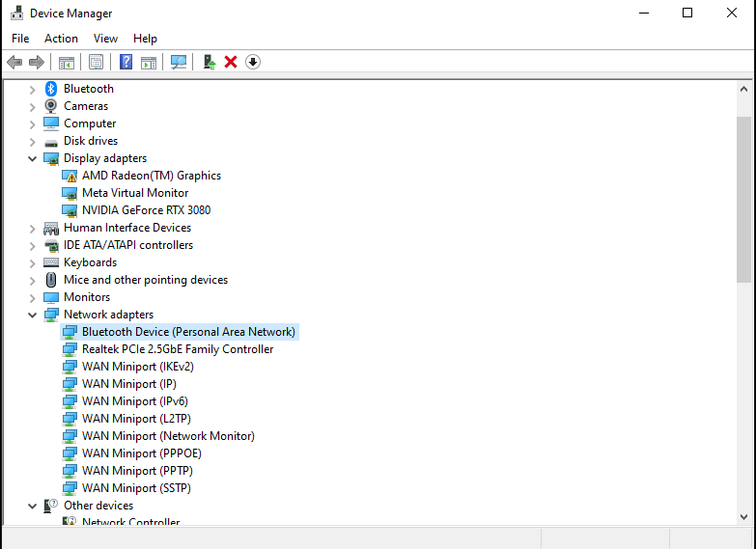The image size is (756, 549).
Task: Open the View menu
Action: click(105, 39)
